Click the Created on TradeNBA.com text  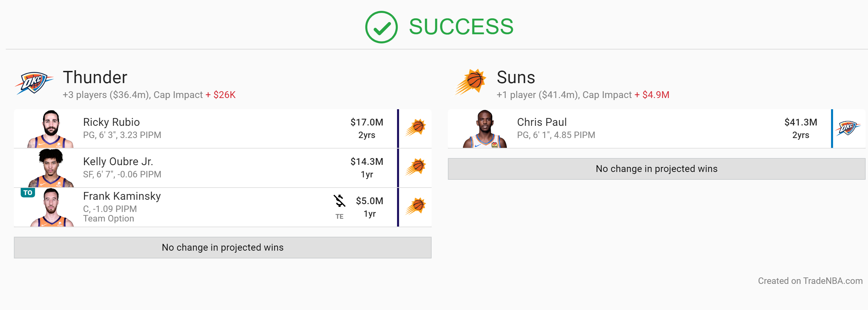pyautogui.click(x=810, y=281)
